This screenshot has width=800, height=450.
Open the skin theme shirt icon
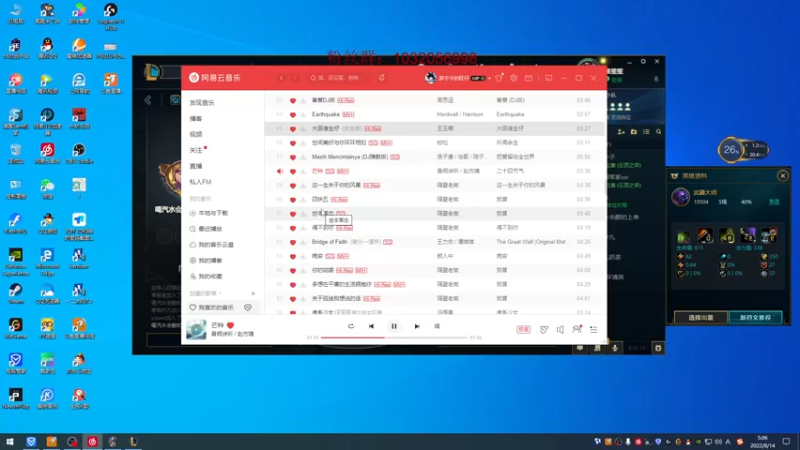point(499,78)
